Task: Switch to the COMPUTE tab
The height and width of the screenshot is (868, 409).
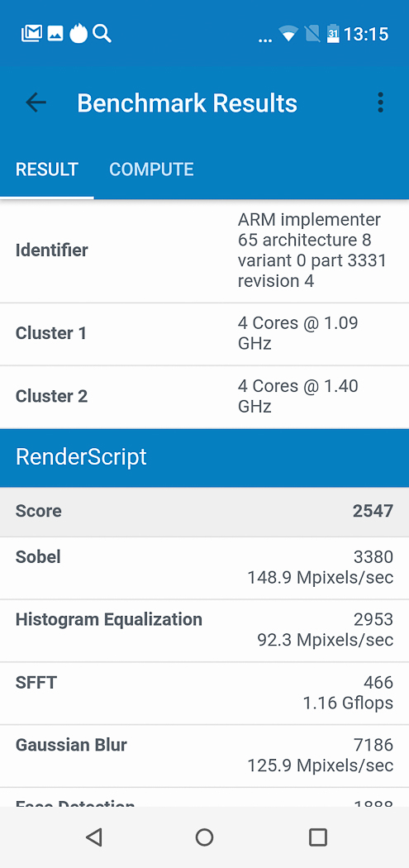Action: pyautogui.click(x=152, y=169)
